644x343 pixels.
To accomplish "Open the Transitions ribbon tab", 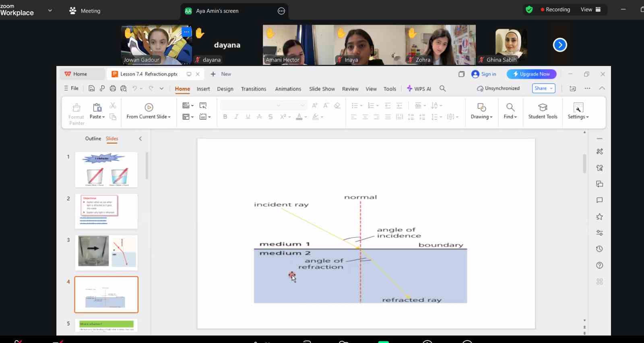I will click(x=253, y=89).
